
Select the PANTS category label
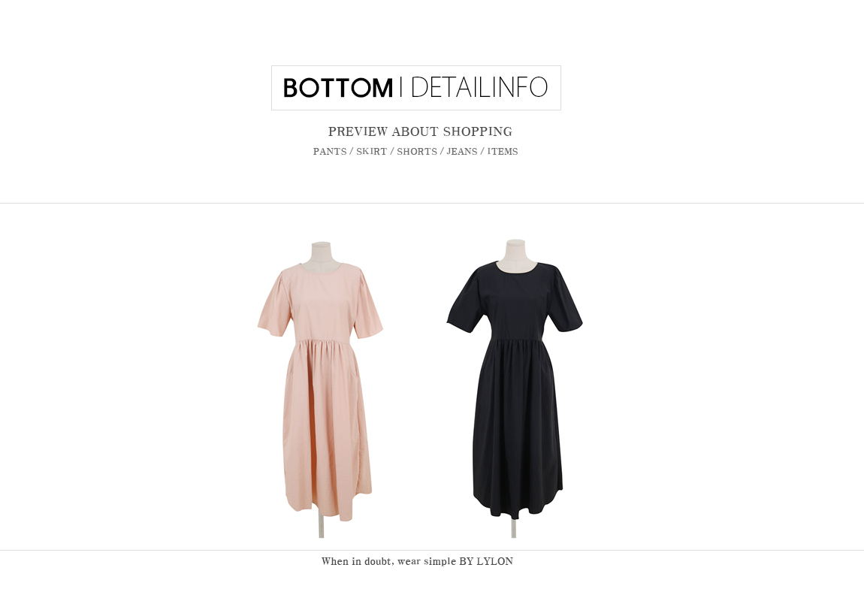[x=330, y=152]
